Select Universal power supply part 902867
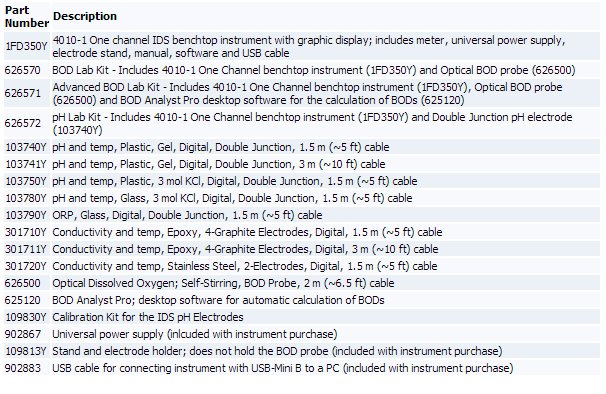The image size is (606, 394). pos(22,334)
